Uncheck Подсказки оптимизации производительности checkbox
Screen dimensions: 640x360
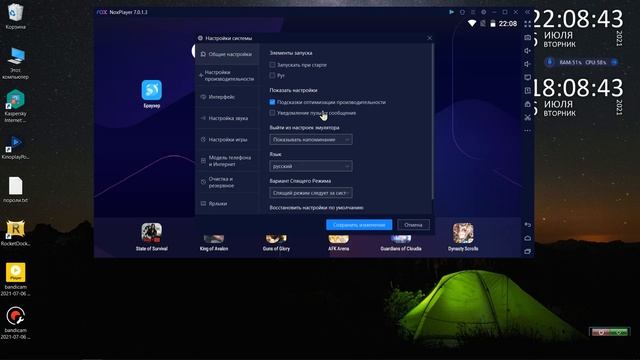click(x=272, y=102)
